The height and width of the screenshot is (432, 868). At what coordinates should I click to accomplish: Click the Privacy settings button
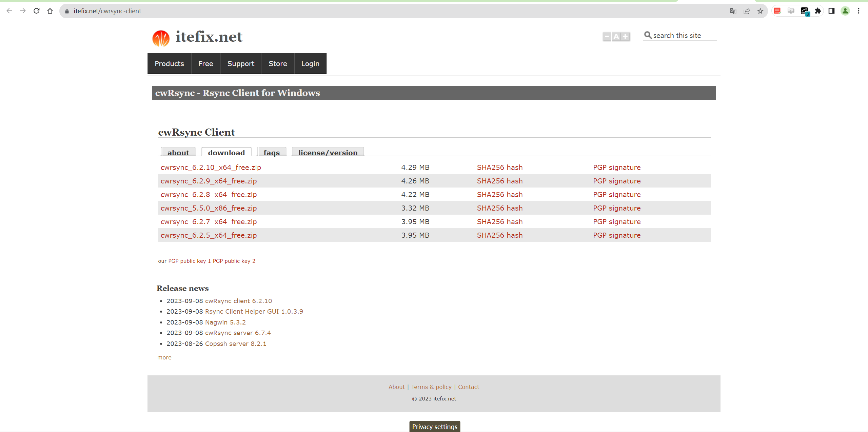pos(434,427)
